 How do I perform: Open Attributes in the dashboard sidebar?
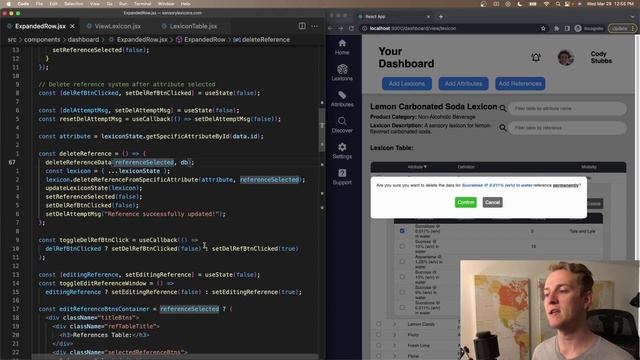pos(342,99)
